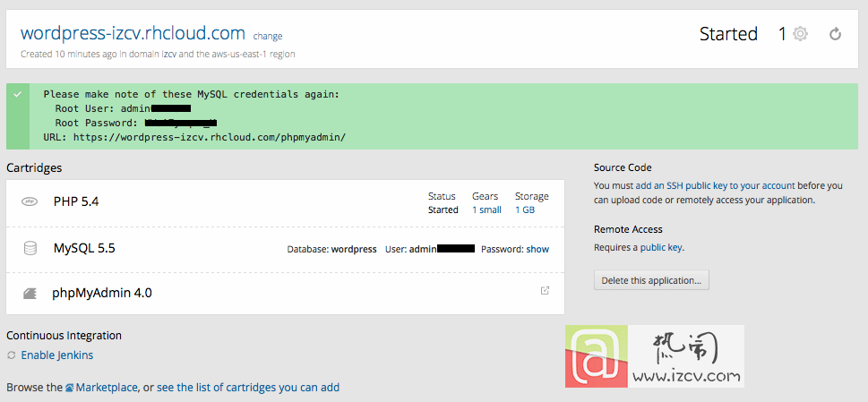Click the Continuous Integration heading
Viewport: 868px width, 402px height.
tap(64, 336)
